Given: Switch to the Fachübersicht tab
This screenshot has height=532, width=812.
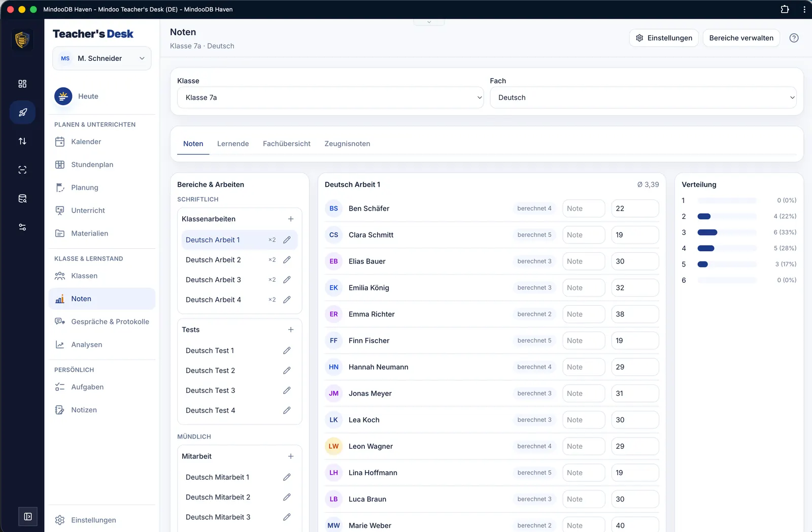Looking at the screenshot, I should (287, 144).
